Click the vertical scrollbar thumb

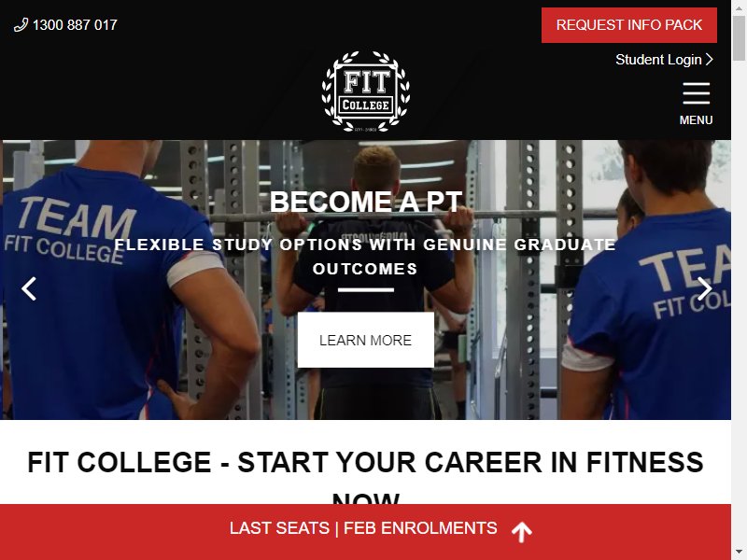coord(740,38)
